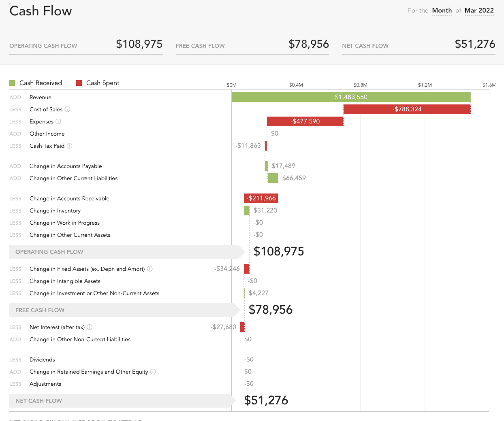
Task: Click the red Net Interest bar
Action: point(242,327)
